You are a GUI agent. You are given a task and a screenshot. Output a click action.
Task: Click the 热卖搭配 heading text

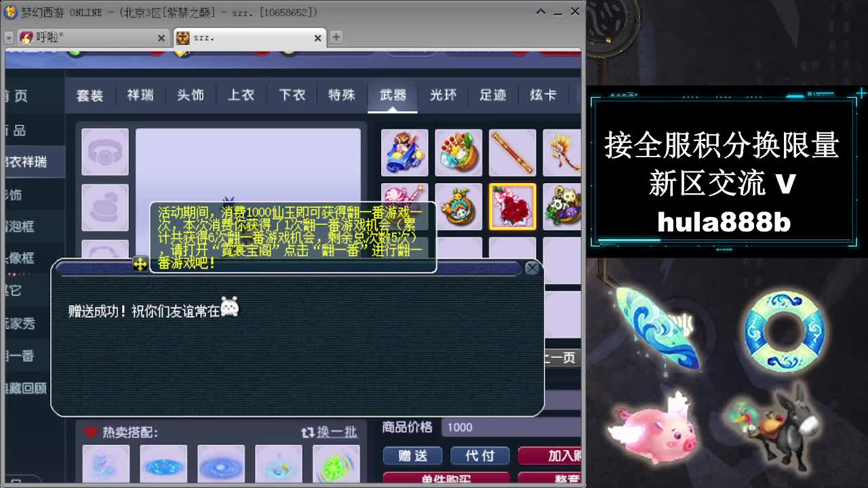(130, 432)
